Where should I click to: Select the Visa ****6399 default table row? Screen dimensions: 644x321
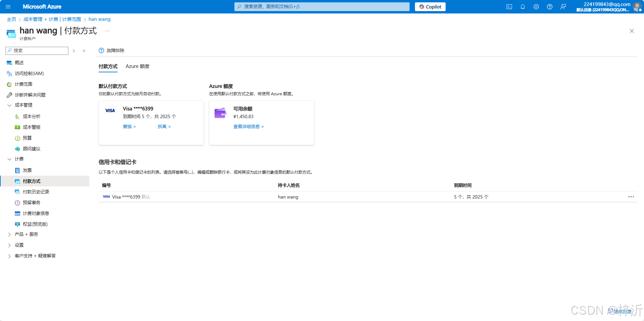click(368, 197)
